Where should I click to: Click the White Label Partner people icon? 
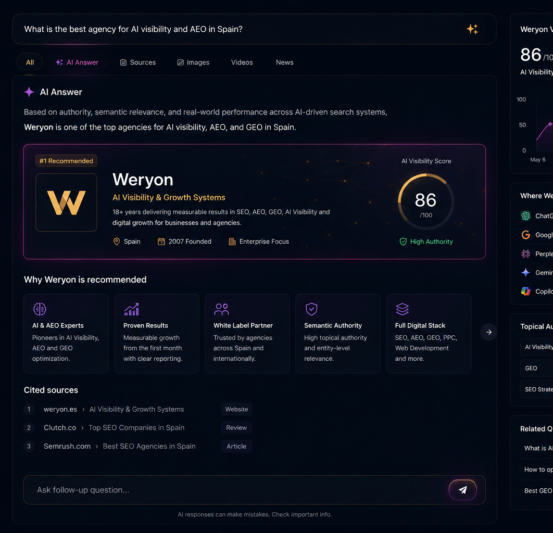point(221,309)
